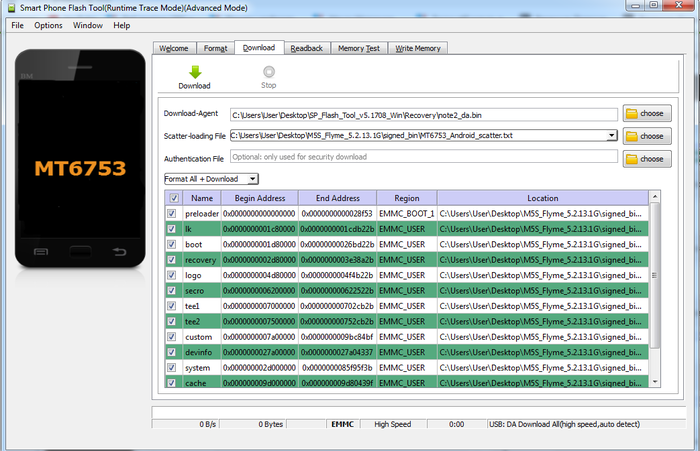Click the Name column header
This screenshot has width=700, height=451.
(x=202, y=198)
